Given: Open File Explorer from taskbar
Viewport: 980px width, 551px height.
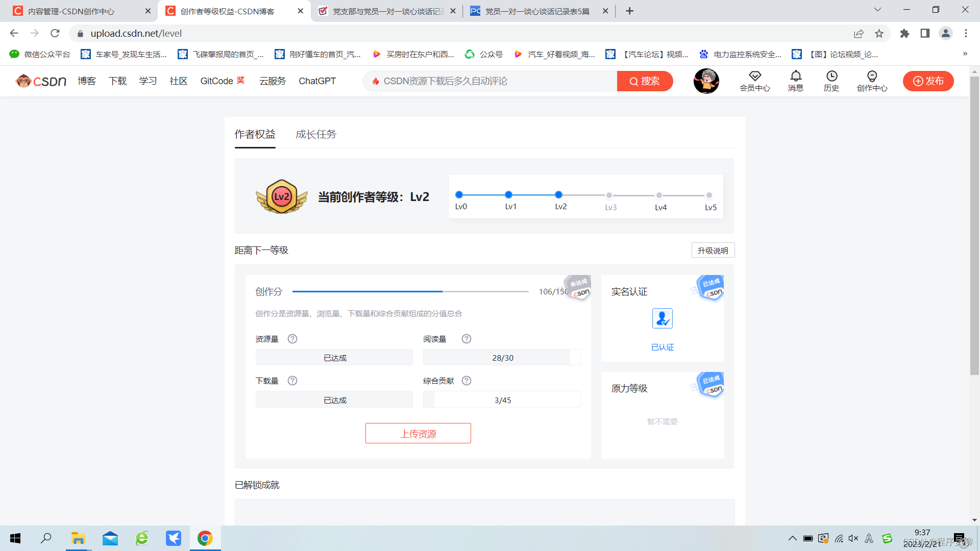Looking at the screenshot, I should click(x=78, y=538).
